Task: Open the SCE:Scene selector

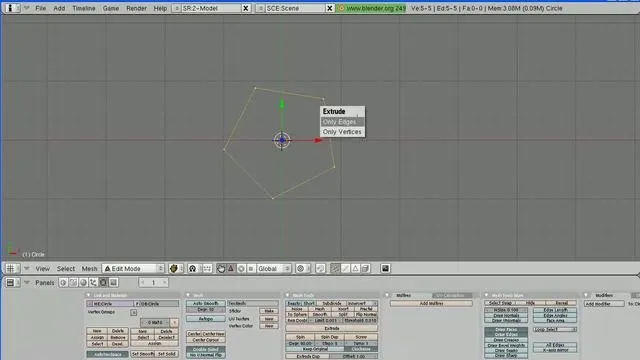Action: pyautogui.click(x=291, y=8)
